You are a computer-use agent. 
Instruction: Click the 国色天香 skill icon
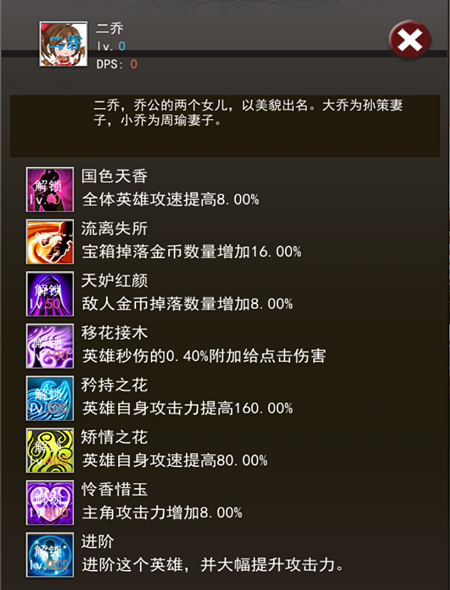pos(50,190)
